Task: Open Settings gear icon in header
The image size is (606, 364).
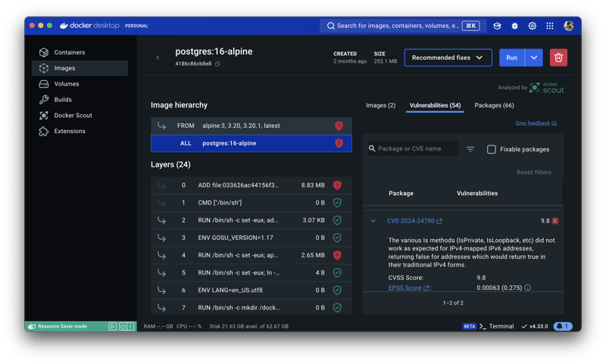Action: [533, 26]
